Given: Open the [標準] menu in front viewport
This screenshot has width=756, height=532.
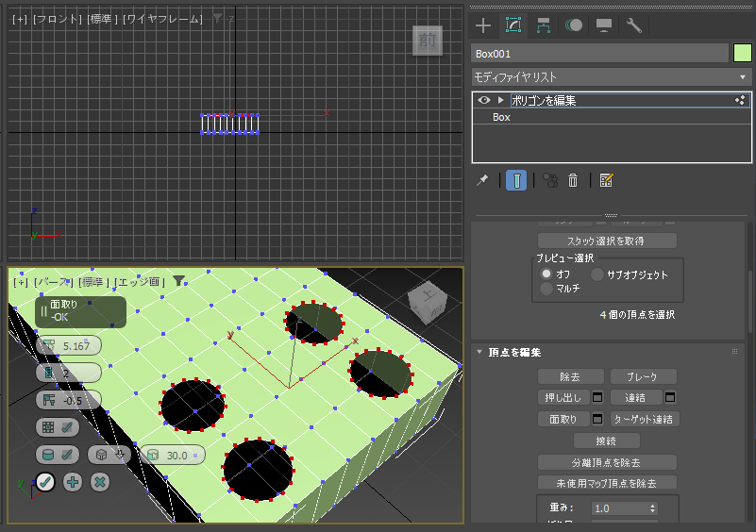Looking at the screenshot, I should coord(102,19).
